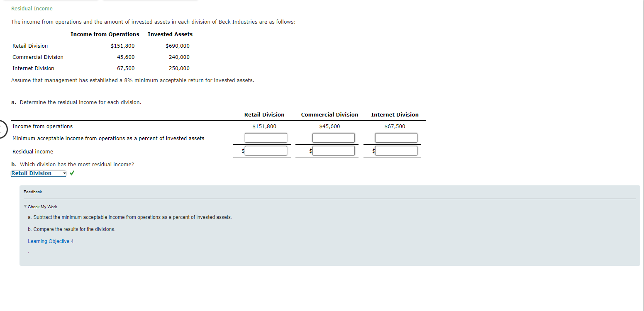Click Commercial Division minimum acceptable income box

pyautogui.click(x=333, y=138)
